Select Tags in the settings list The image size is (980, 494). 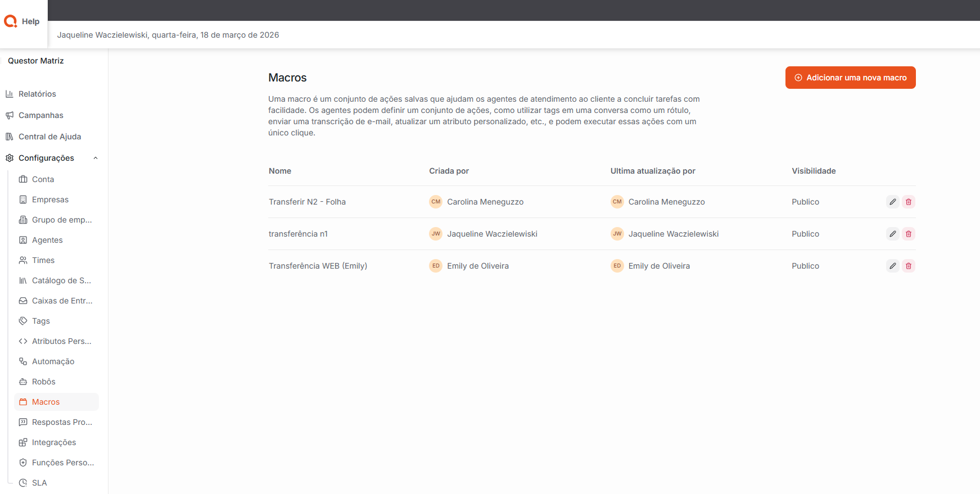pos(40,321)
